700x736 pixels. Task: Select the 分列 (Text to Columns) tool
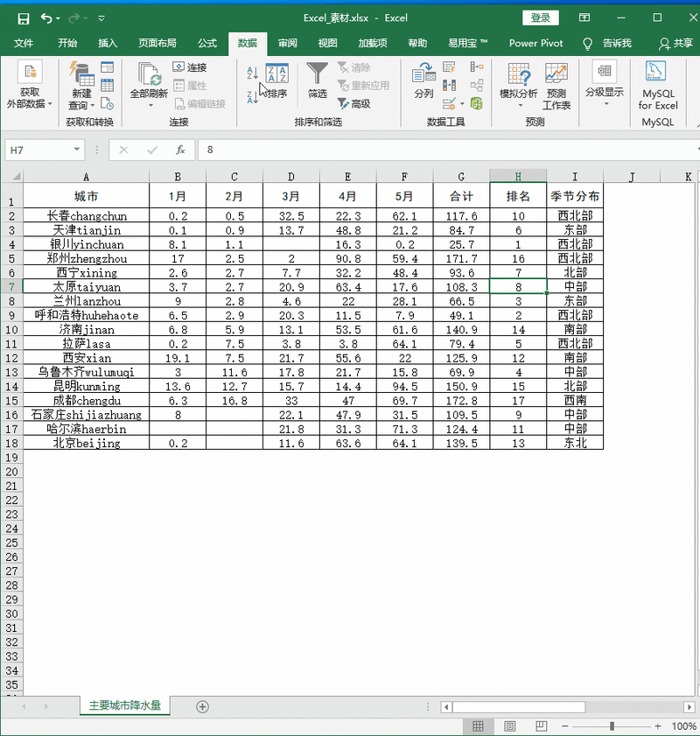point(423,83)
